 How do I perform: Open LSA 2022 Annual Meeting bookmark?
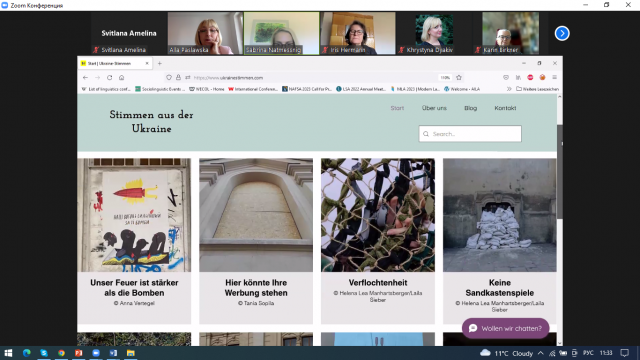[361, 89]
